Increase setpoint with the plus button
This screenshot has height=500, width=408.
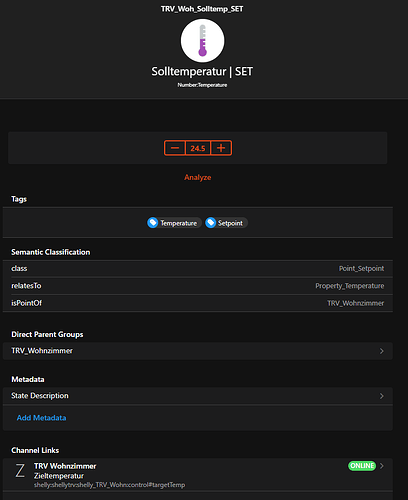click(x=221, y=148)
